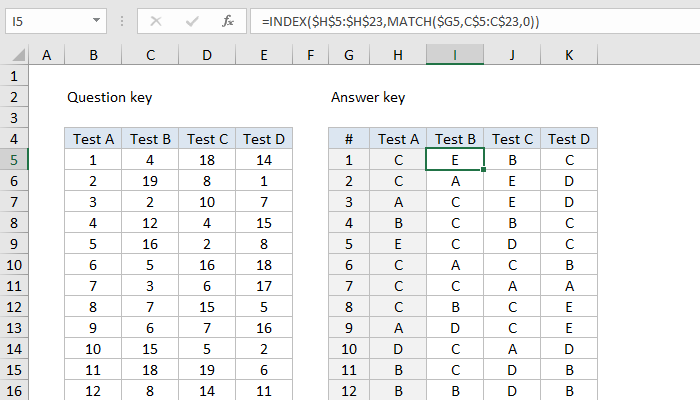Viewport: 700px width, 400px height.
Task: Select column F header
Action: (310, 55)
